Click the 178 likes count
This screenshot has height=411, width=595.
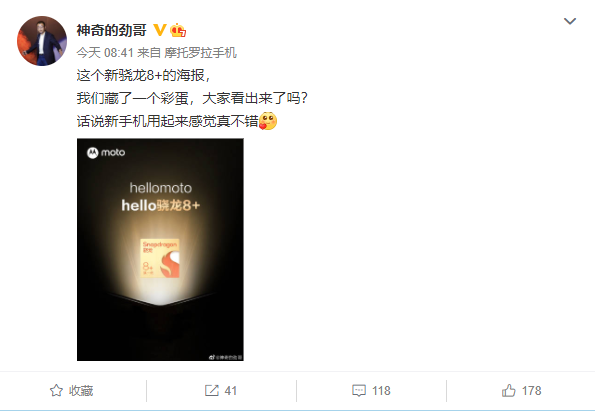(x=531, y=391)
